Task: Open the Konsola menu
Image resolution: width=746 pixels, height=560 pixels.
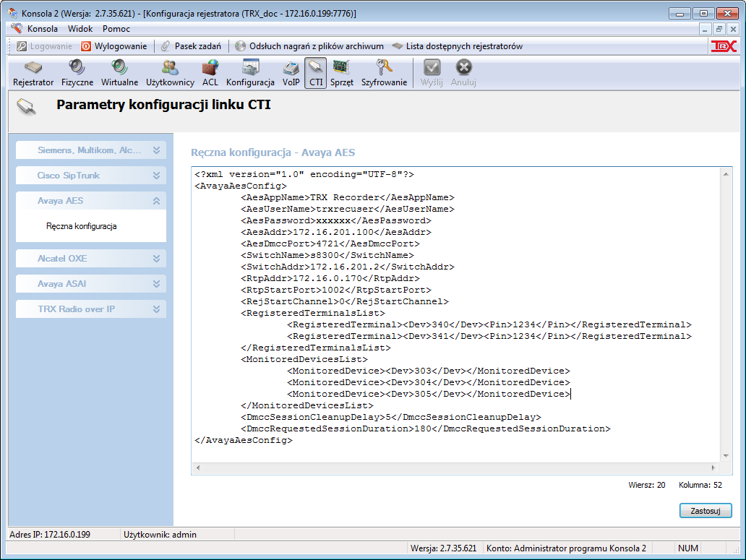Action: (43, 28)
